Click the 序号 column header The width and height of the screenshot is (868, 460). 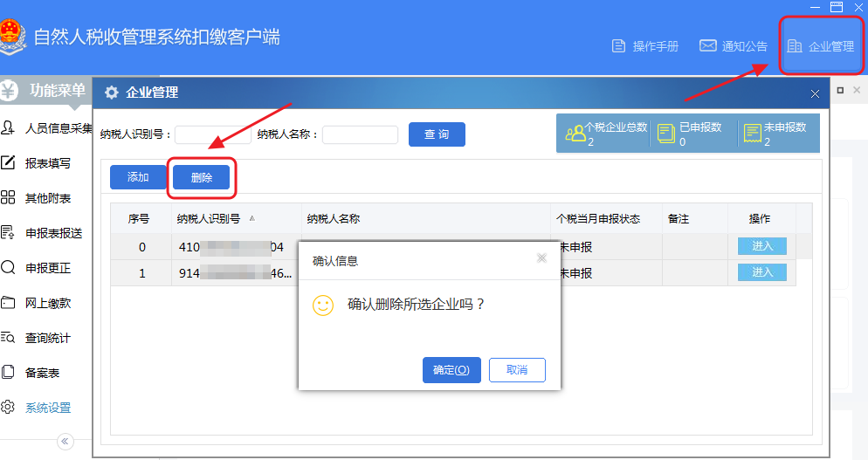pyautogui.click(x=138, y=218)
